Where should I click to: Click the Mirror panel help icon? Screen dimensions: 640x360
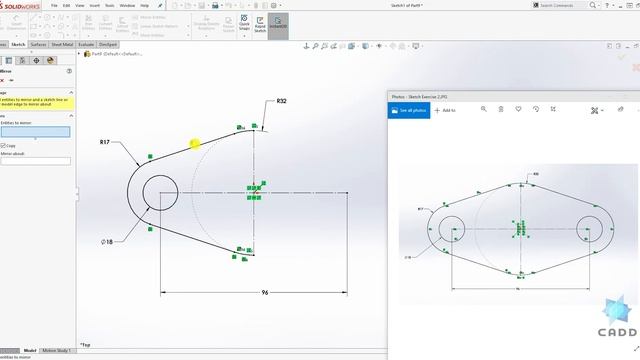pos(69,71)
